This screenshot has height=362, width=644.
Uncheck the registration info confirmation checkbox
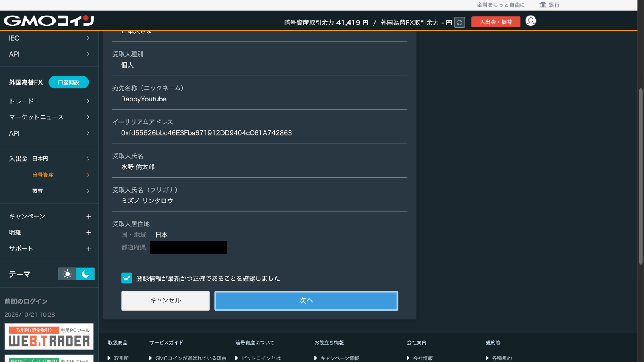tap(126, 278)
